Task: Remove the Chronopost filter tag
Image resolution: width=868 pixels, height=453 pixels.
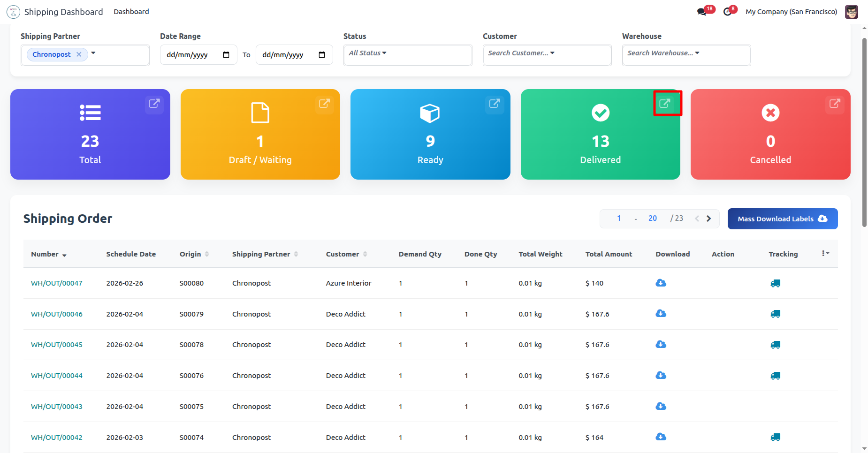Action: 79,54
